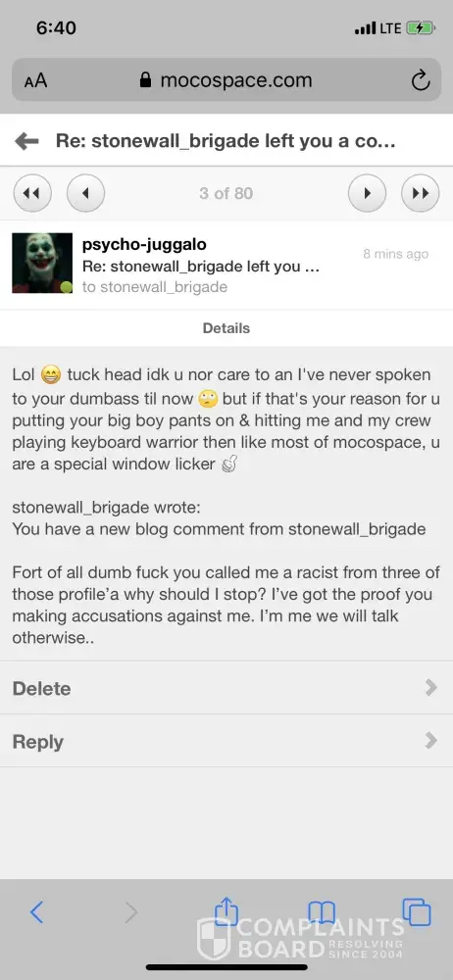Jump to last message with double-right arrow
Screen dimensions: 453x980
pos(421,193)
